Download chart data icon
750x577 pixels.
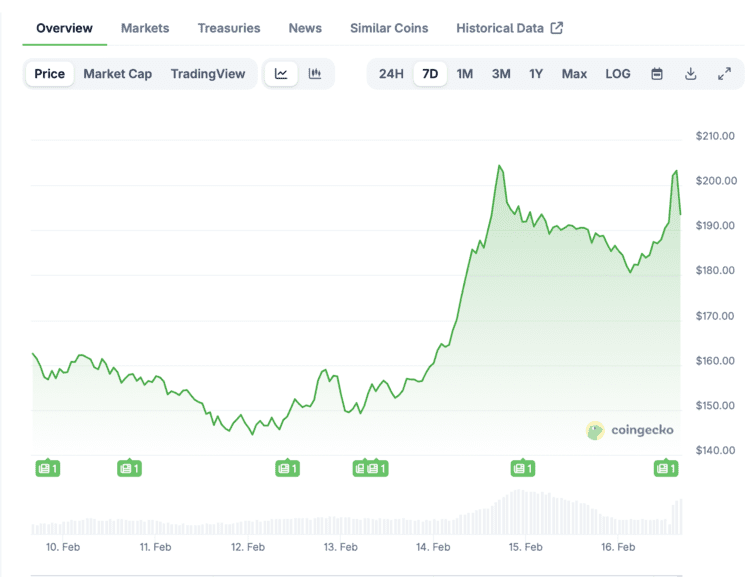pyautogui.click(x=690, y=74)
